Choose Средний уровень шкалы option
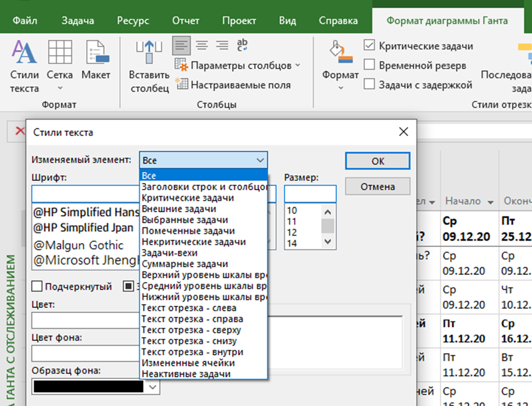The image size is (532, 406). pyautogui.click(x=203, y=286)
